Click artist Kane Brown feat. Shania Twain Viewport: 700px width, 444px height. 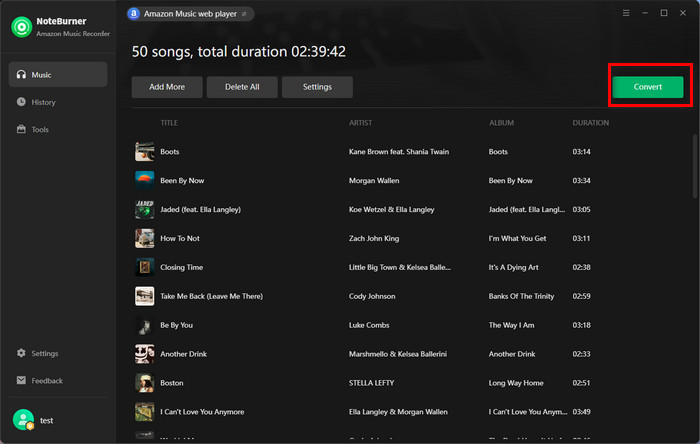coord(399,152)
